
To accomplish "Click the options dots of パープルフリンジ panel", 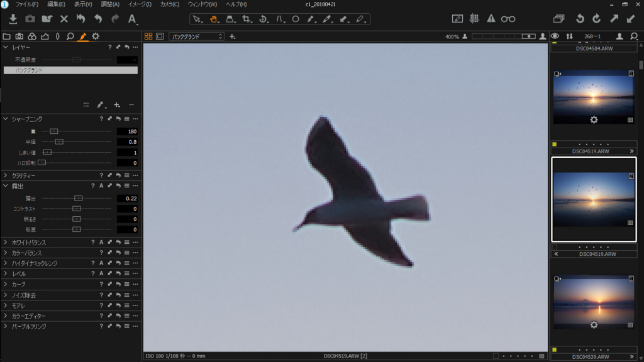I will (x=135, y=326).
